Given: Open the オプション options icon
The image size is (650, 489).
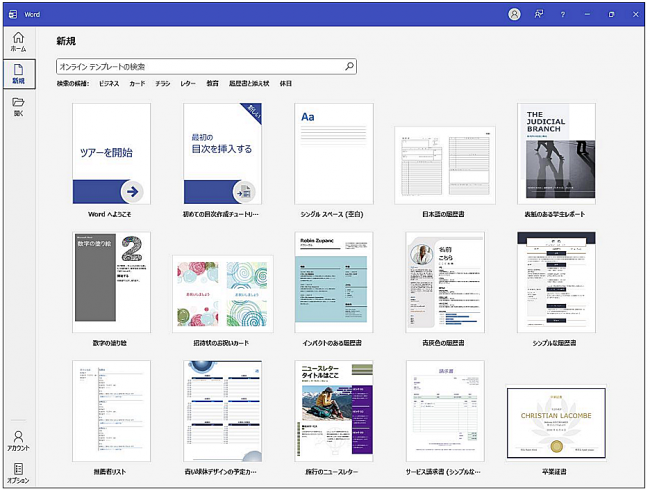Looking at the screenshot, I should click(x=18, y=472).
